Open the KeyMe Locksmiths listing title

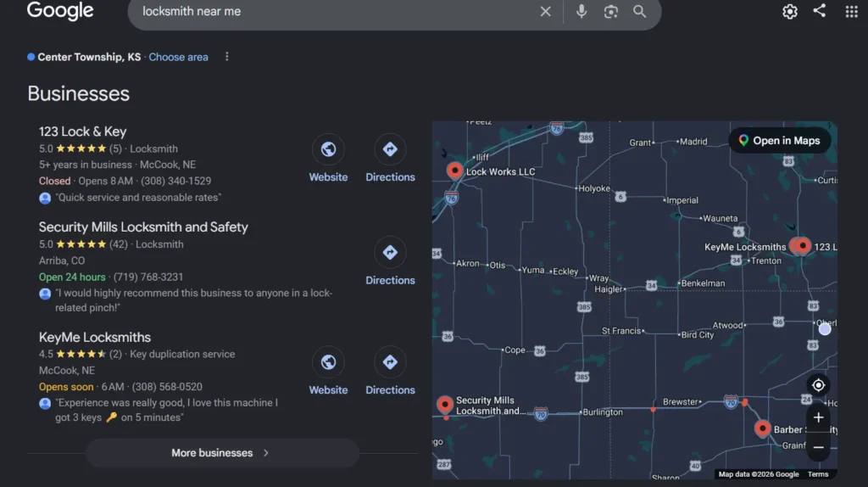95,338
